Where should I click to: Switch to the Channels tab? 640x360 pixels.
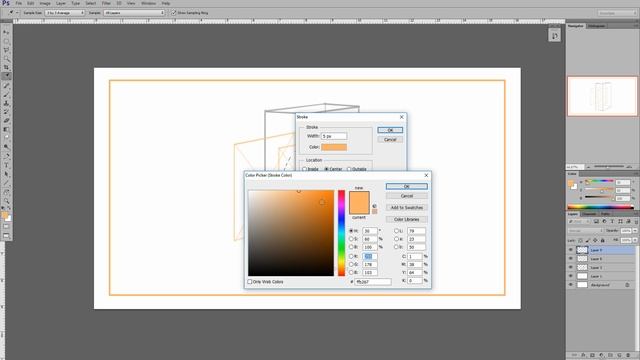[589, 214]
